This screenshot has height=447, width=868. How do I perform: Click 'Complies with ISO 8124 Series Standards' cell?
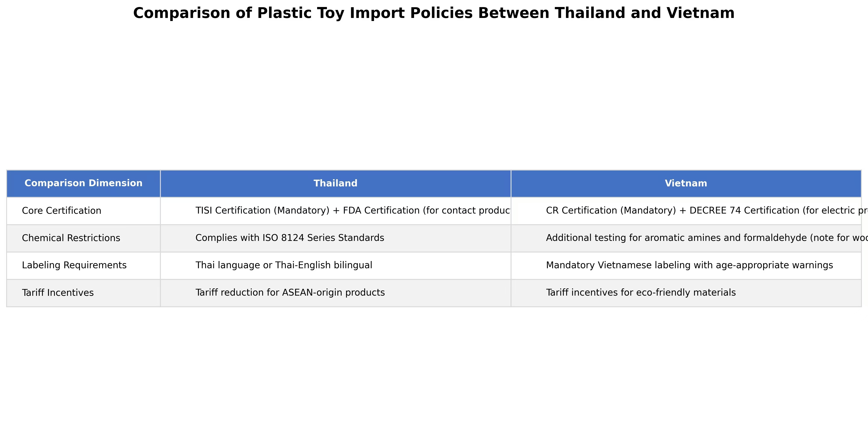[290, 238]
